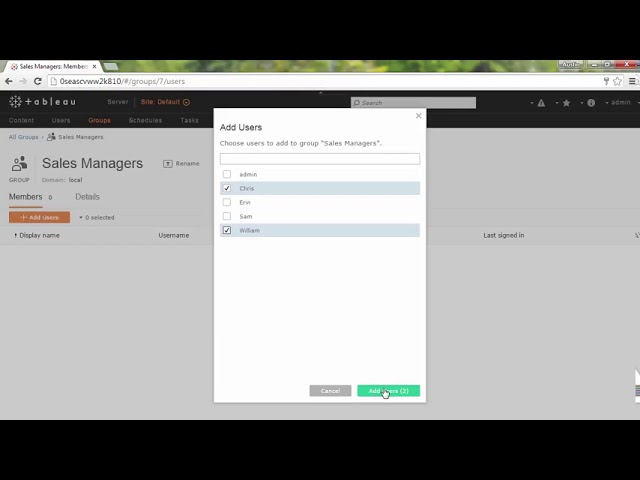This screenshot has width=640, height=480.
Task: Click the address bar URL
Action: [x=122, y=81]
